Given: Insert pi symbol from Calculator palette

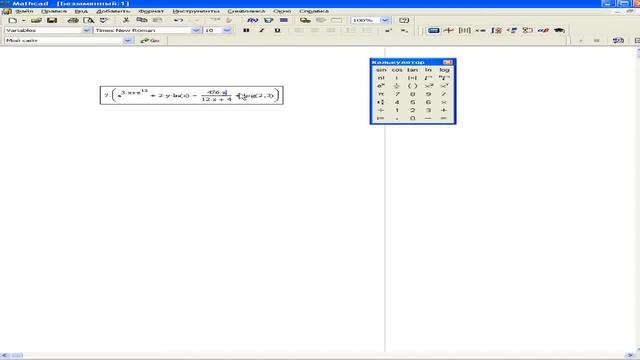Looking at the screenshot, I should point(380,94).
